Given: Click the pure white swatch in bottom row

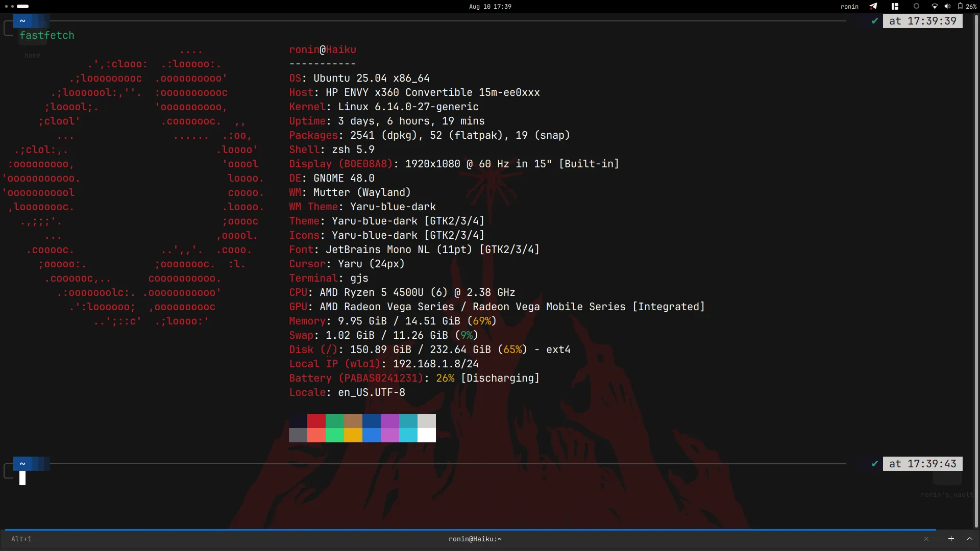Looking at the screenshot, I should (427, 435).
